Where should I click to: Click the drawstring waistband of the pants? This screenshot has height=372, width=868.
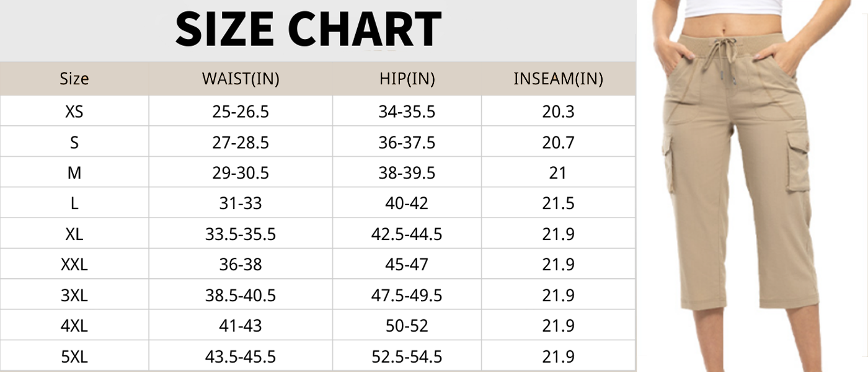click(735, 50)
